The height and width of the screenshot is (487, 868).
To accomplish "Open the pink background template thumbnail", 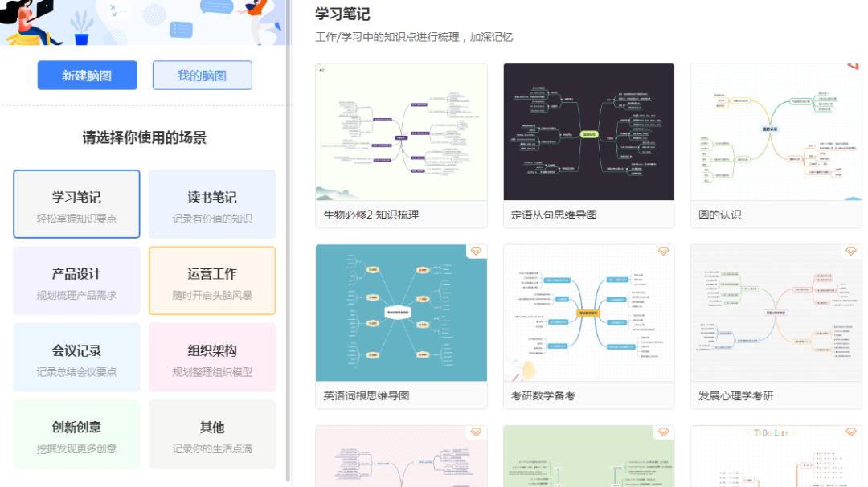I will pos(401,456).
